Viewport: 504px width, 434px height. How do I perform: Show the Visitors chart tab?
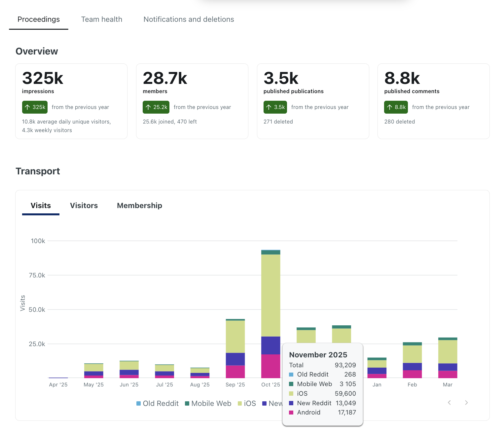coord(84,205)
